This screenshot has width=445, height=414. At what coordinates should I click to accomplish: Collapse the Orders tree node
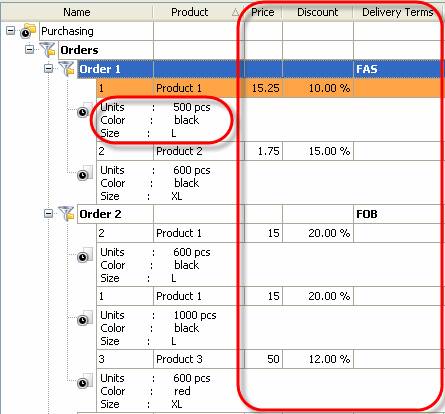[30, 50]
